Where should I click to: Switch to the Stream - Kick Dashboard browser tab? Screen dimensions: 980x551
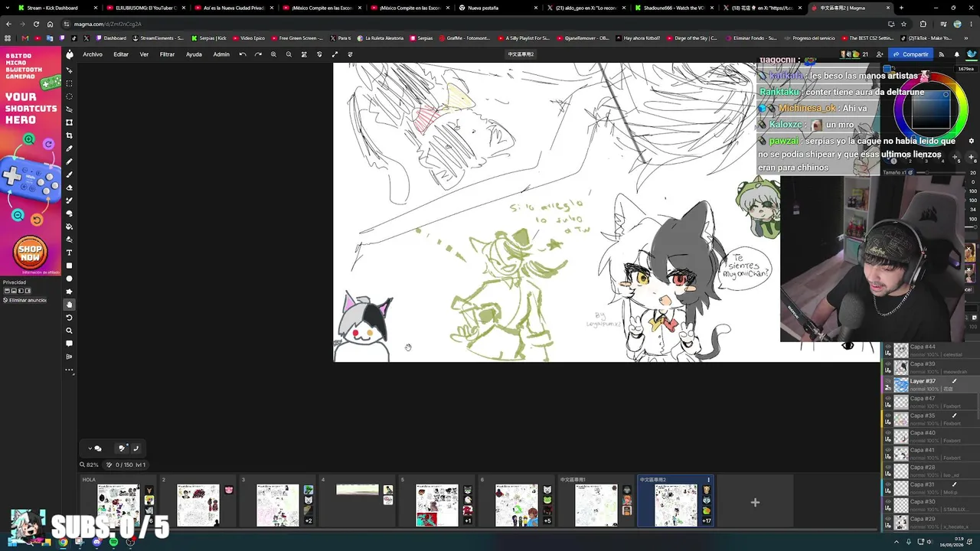coord(52,8)
